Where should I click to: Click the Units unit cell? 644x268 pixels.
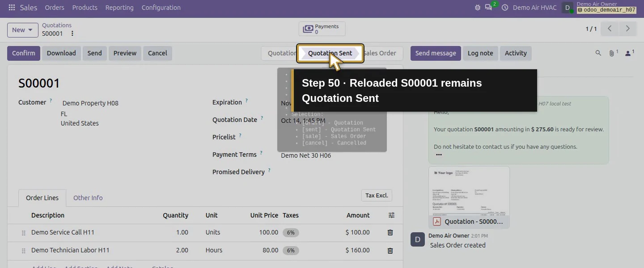point(213,232)
